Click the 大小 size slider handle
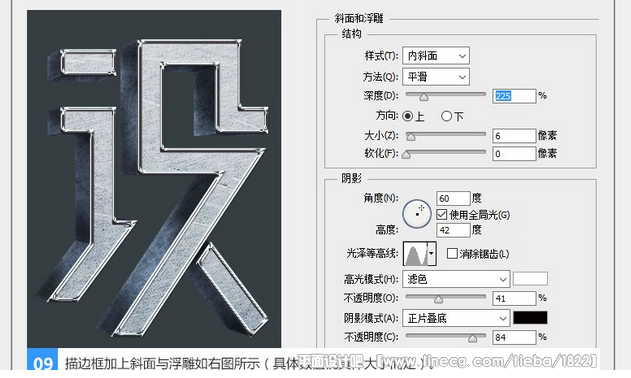631x378 pixels. click(x=410, y=137)
